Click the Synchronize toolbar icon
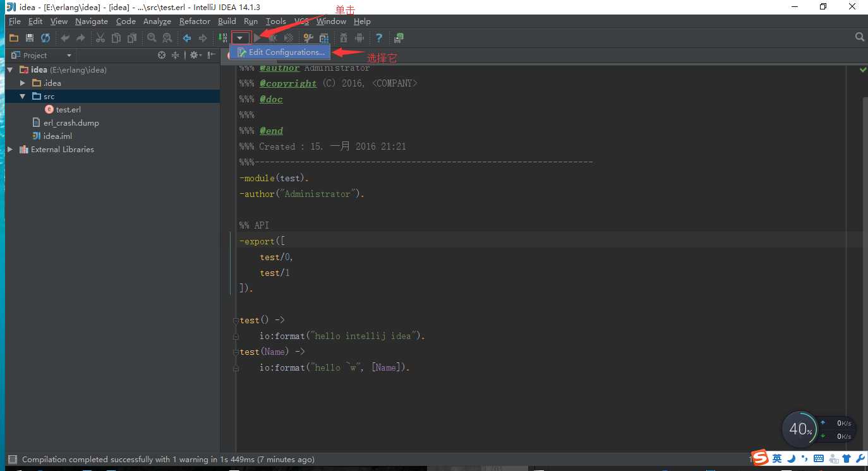868x471 pixels. point(45,38)
